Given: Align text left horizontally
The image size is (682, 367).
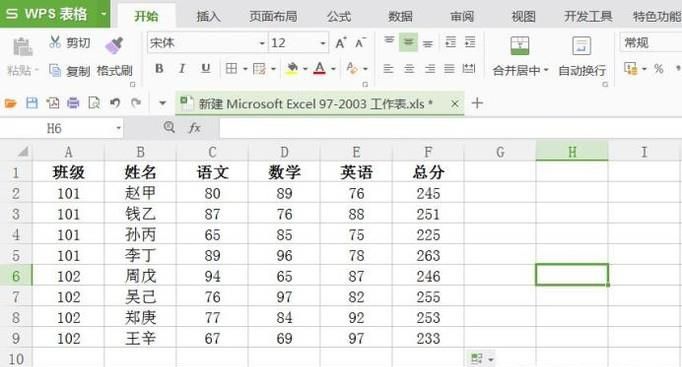Looking at the screenshot, I should [388, 69].
